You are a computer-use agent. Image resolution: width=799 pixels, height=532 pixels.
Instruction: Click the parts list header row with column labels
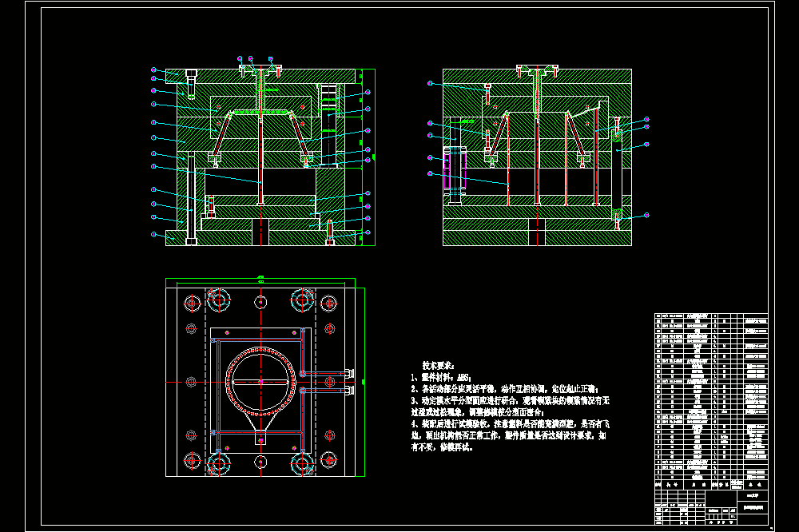point(711,485)
